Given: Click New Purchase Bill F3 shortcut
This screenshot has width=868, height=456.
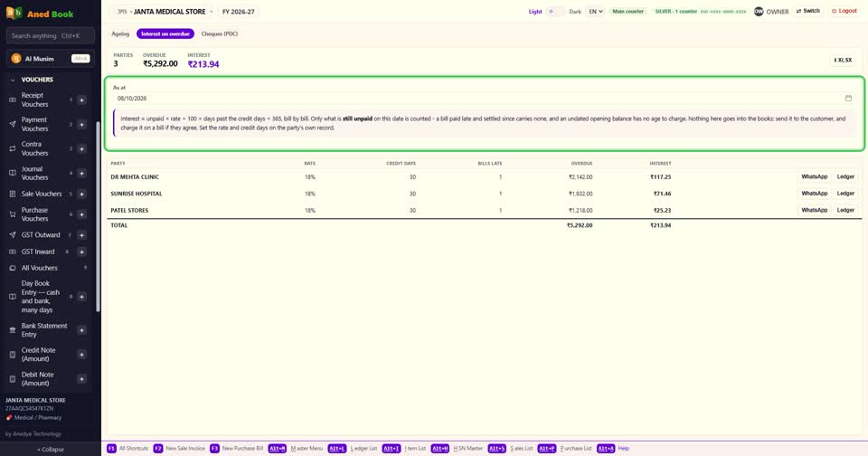Looking at the screenshot, I should tap(236, 448).
